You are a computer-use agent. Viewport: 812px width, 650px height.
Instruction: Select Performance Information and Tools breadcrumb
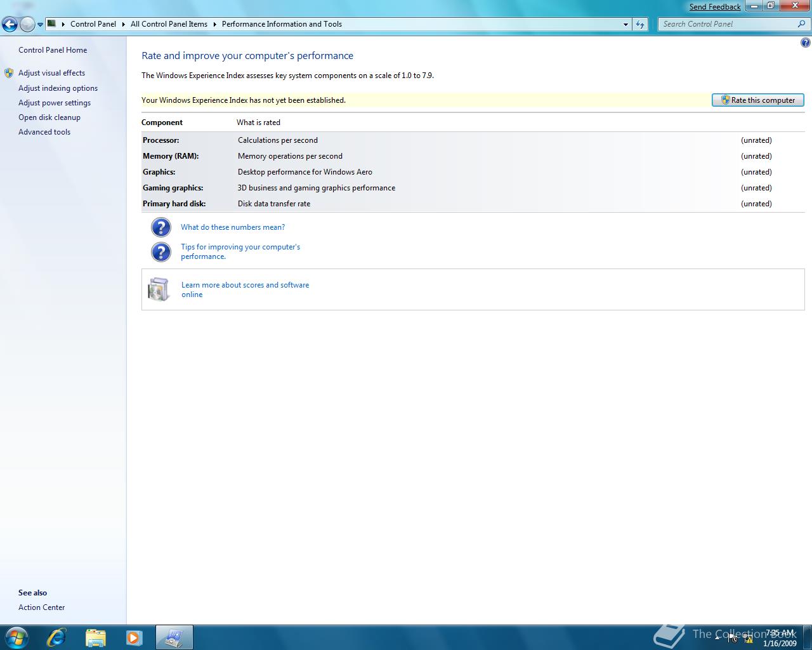point(282,24)
